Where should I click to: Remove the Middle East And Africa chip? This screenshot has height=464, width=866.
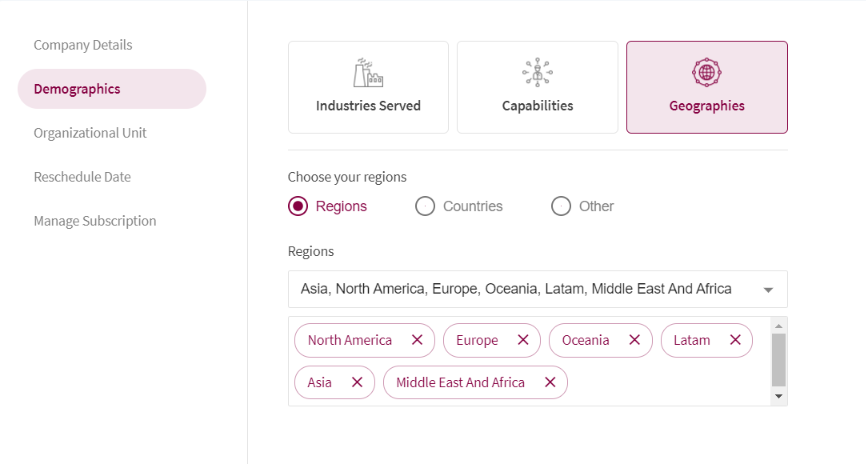coord(550,382)
